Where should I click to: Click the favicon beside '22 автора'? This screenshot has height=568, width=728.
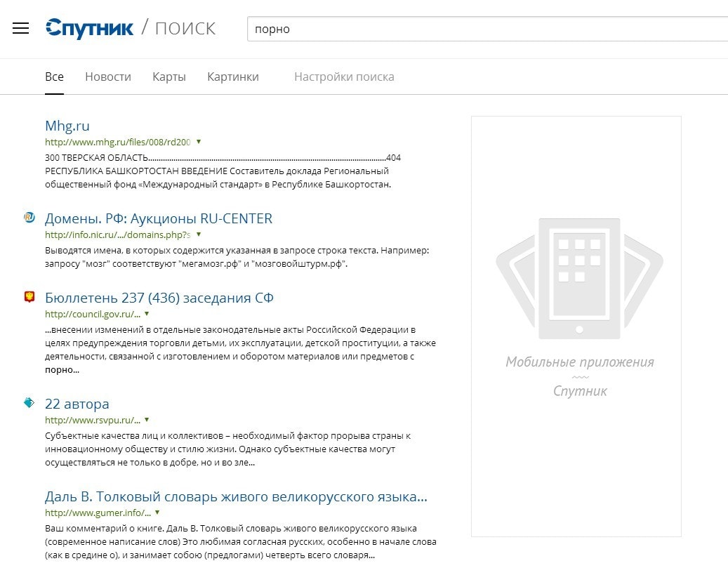tap(29, 403)
